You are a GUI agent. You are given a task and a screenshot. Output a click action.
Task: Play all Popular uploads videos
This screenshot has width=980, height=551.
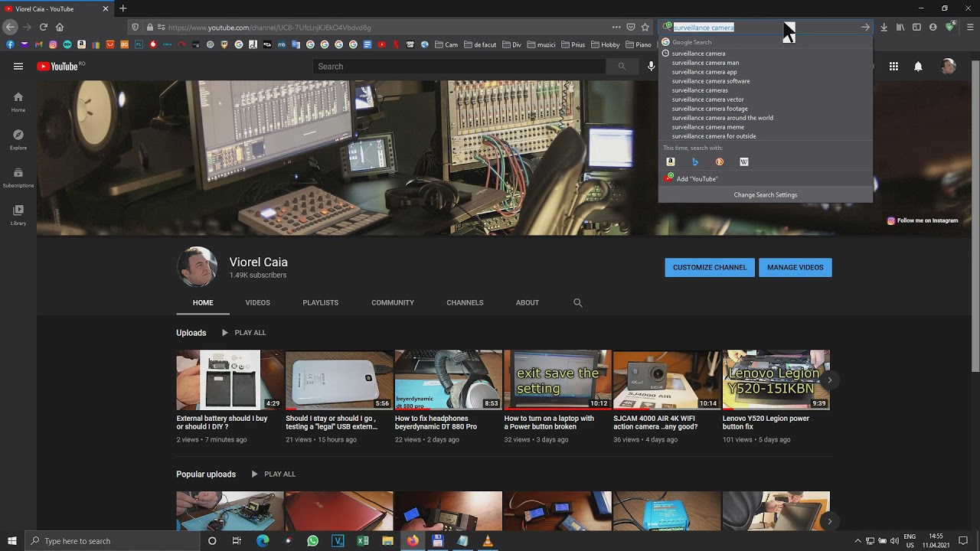point(273,474)
